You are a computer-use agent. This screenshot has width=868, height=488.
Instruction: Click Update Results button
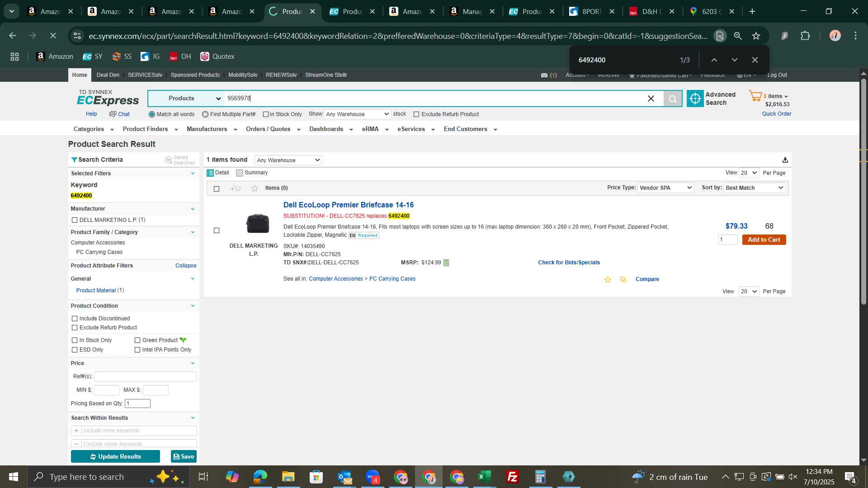tap(115, 457)
